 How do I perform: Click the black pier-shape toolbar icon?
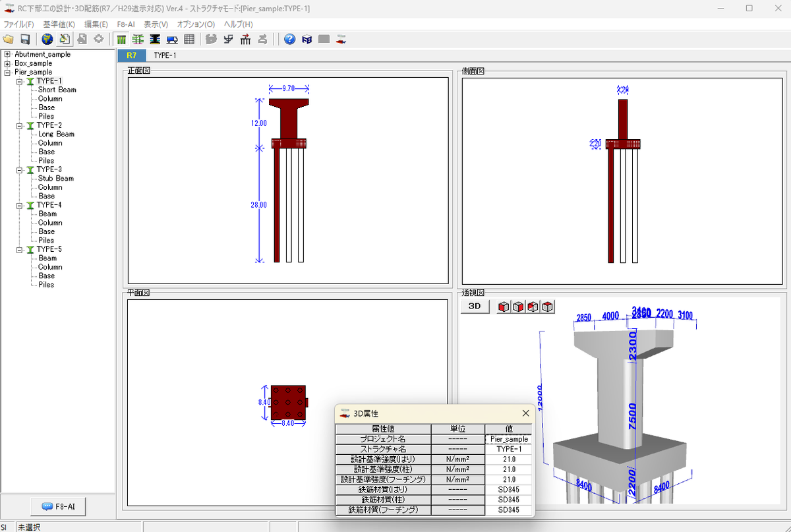click(x=155, y=40)
